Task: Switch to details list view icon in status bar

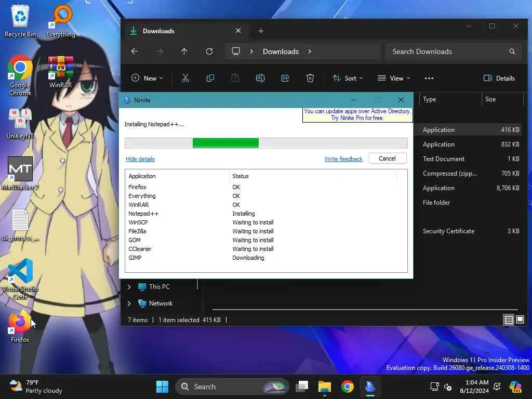Action: click(x=509, y=320)
